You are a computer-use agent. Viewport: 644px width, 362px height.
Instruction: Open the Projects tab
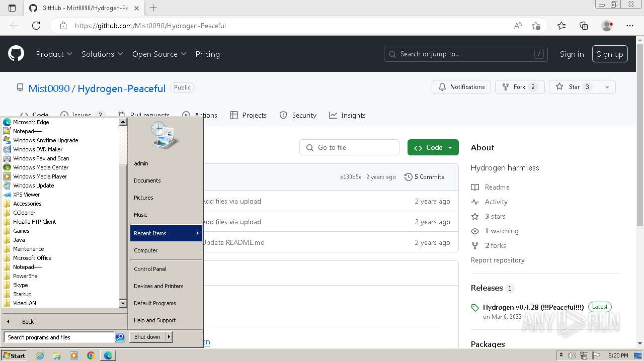pyautogui.click(x=248, y=115)
